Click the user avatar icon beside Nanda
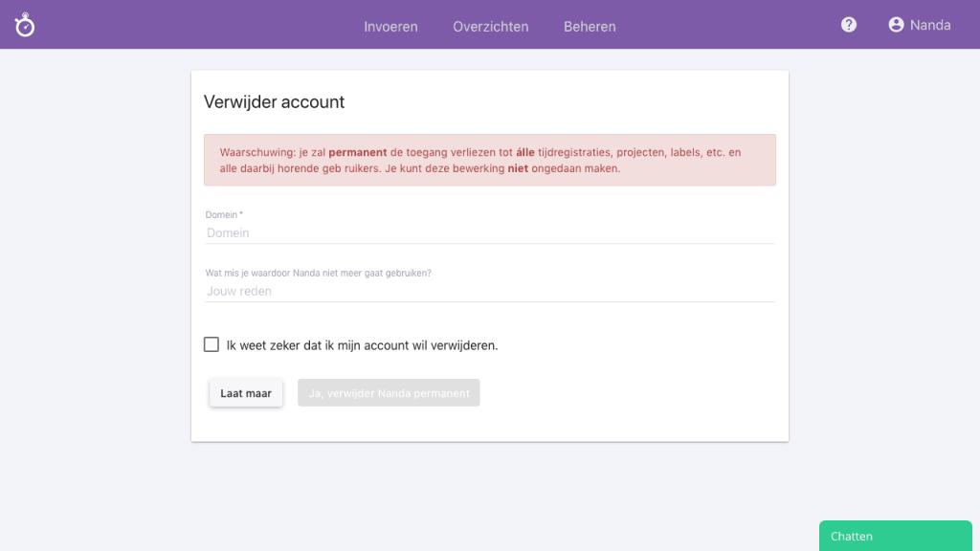The height and width of the screenshot is (551, 980). [896, 25]
